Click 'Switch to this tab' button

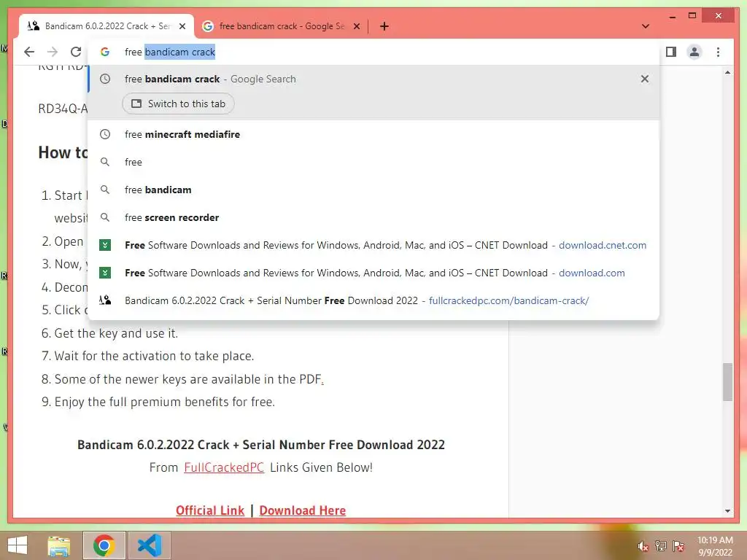pos(178,104)
